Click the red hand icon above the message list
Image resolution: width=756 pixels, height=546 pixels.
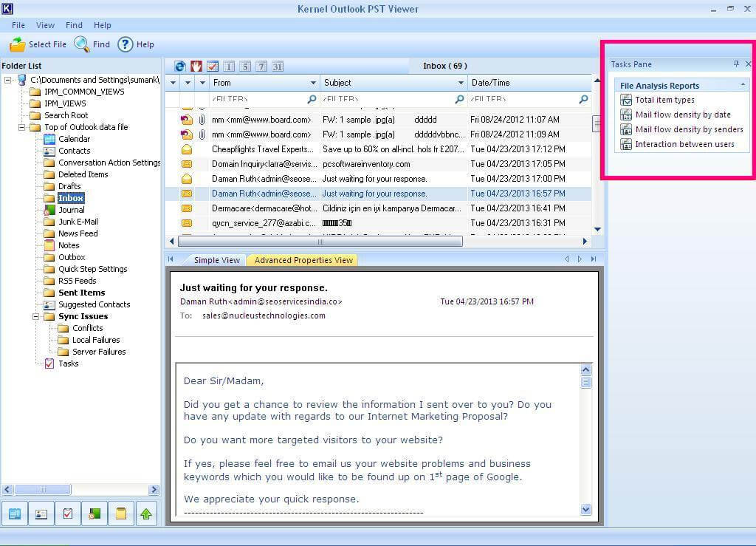196,66
